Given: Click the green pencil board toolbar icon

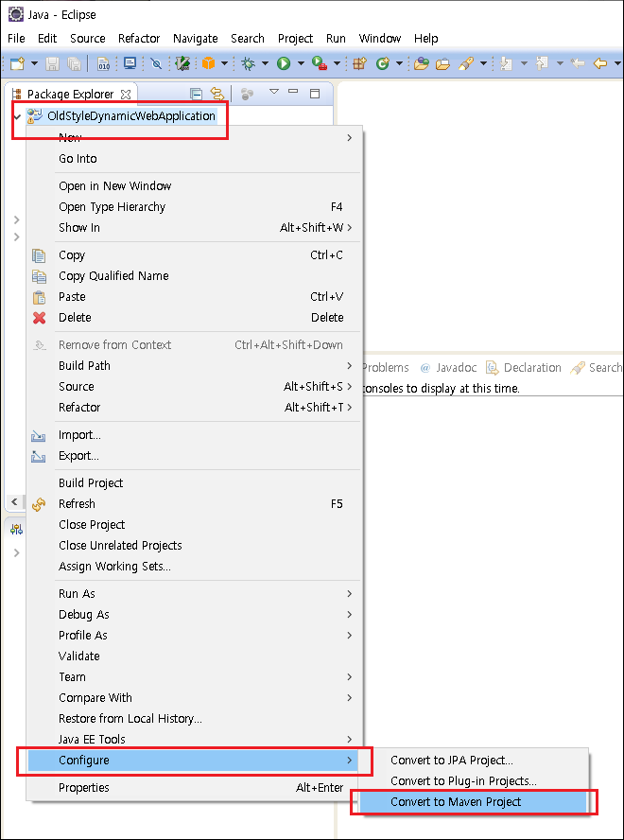Looking at the screenshot, I should click(x=183, y=63).
